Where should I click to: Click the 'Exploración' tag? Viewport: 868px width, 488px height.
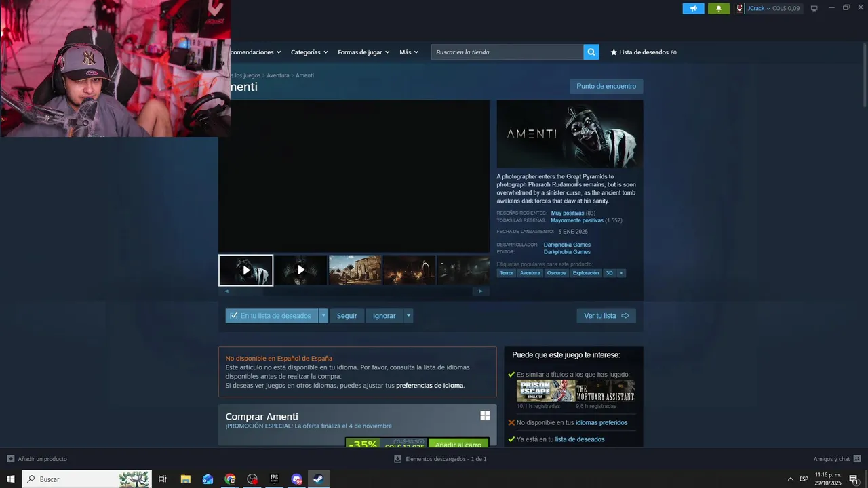(586, 273)
